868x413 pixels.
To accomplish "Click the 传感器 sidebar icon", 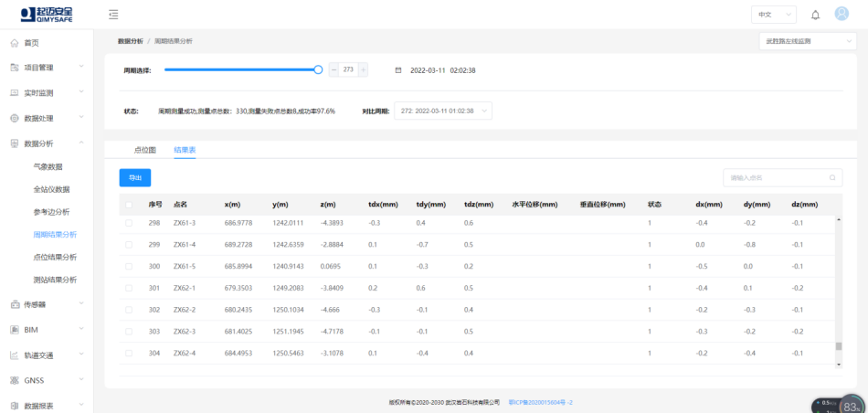I will coord(15,304).
